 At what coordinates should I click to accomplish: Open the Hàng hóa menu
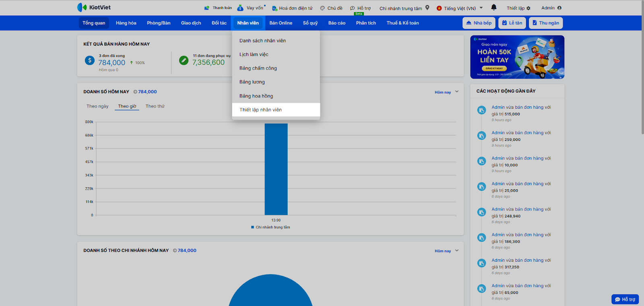click(x=126, y=23)
